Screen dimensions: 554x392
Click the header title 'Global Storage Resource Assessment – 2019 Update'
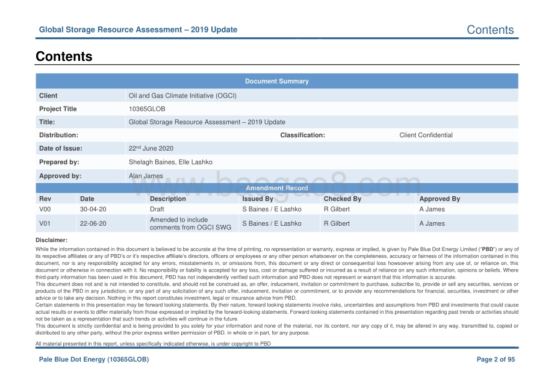click(138, 30)
